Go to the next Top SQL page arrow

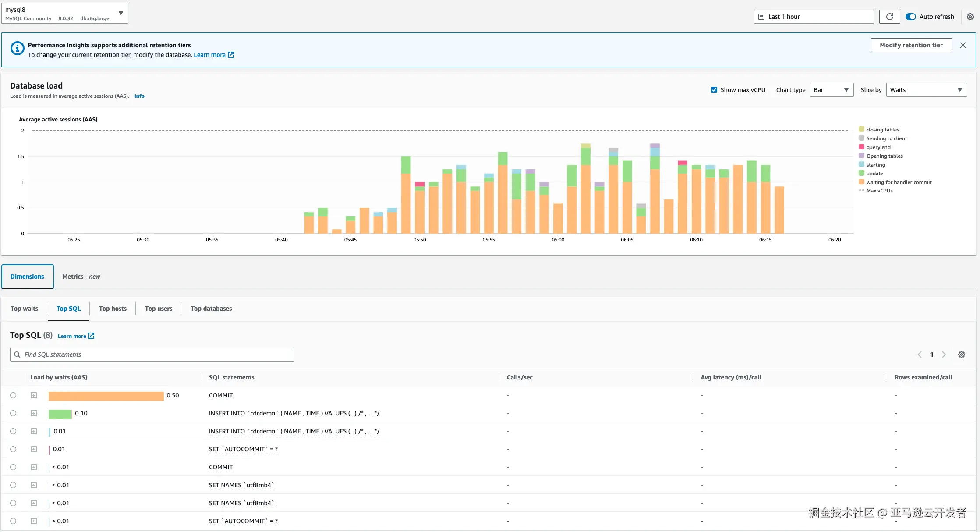click(x=944, y=355)
